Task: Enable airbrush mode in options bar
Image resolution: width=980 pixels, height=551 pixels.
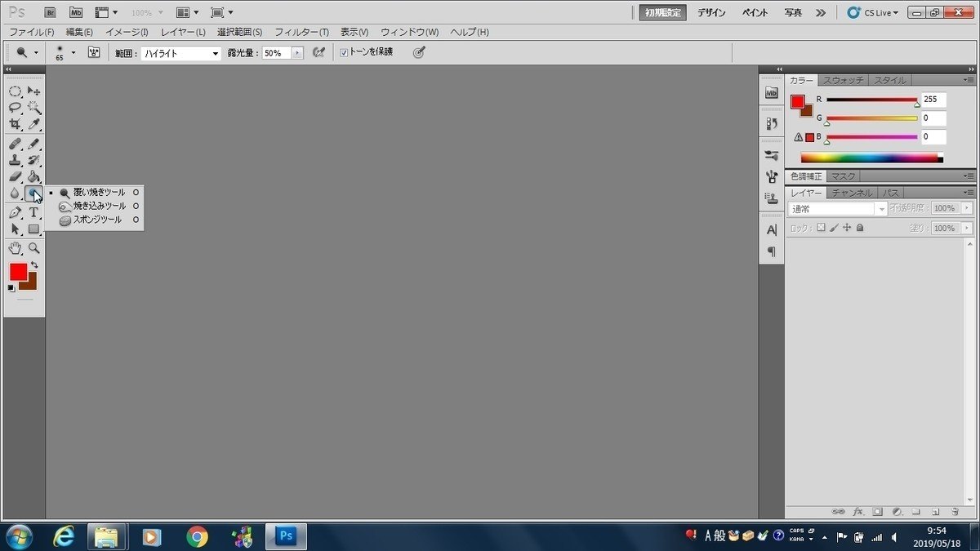Action: (319, 52)
